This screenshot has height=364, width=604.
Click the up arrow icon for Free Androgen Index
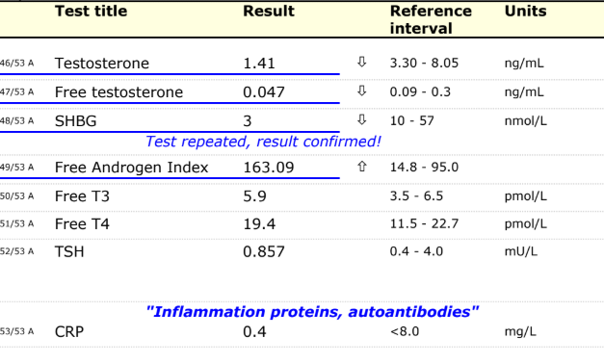(361, 167)
